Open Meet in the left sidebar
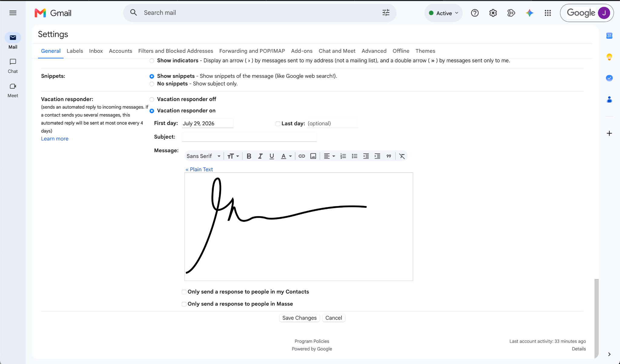This screenshot has height=364, width=620. point(13,90)
